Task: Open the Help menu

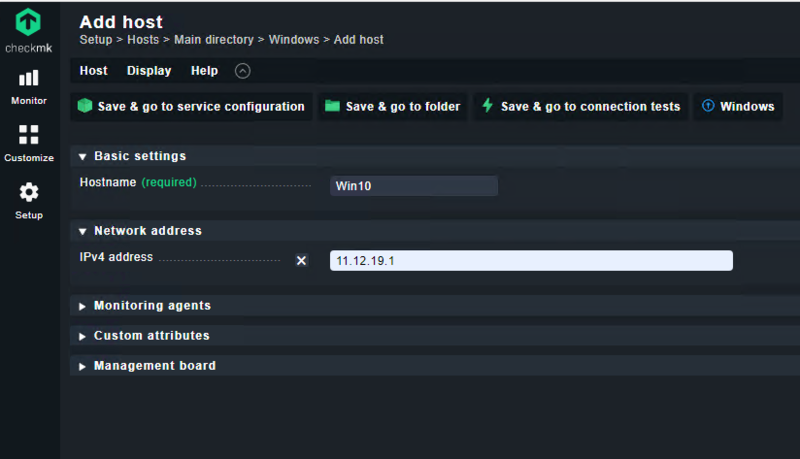Action: [204, 71]
